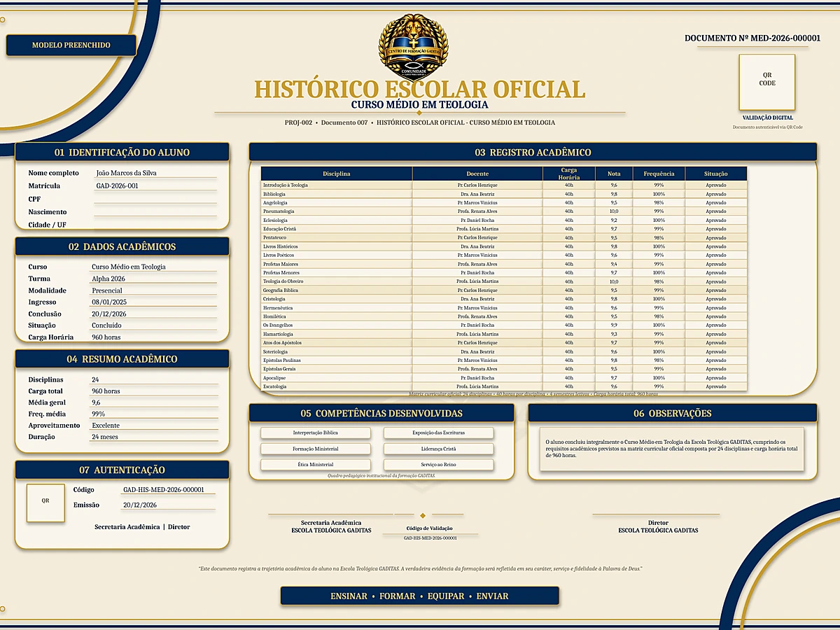
Task: Click the 'Hermenêutica' discipline cell
Action: coord(337,307)
